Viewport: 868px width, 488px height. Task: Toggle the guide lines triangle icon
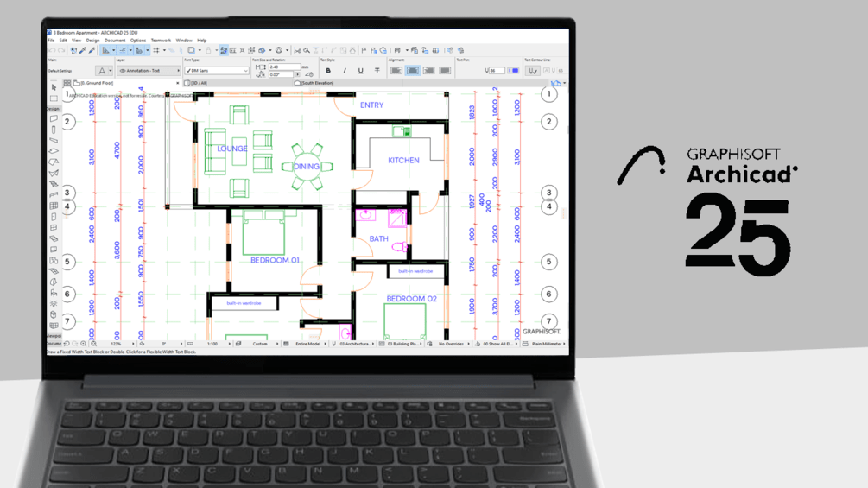pos(105,50)
